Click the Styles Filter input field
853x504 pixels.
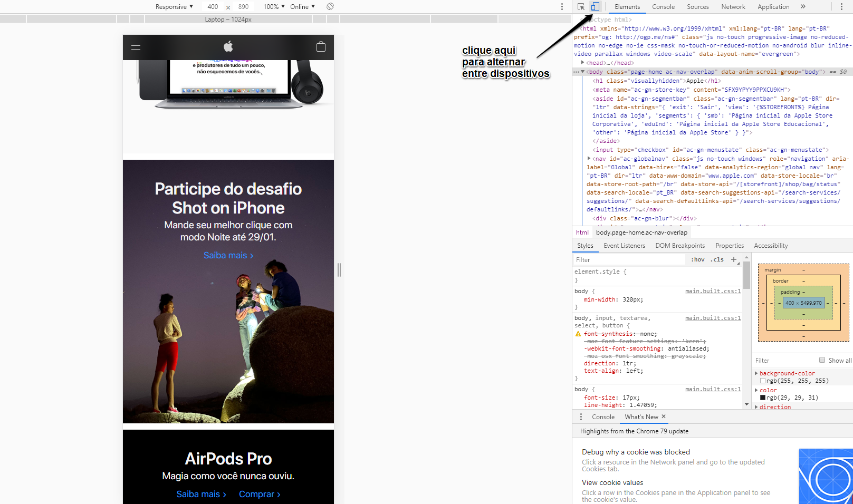[x=630, y=259]
